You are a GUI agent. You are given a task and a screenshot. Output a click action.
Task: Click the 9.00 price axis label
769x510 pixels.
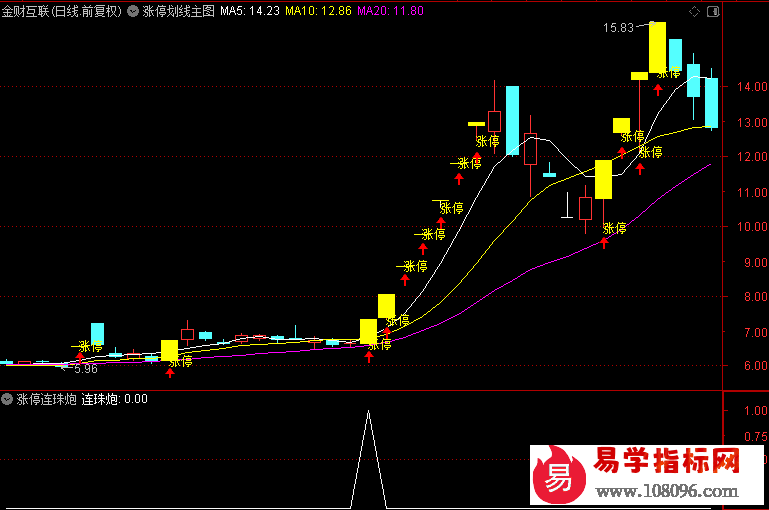click(756, 263)
